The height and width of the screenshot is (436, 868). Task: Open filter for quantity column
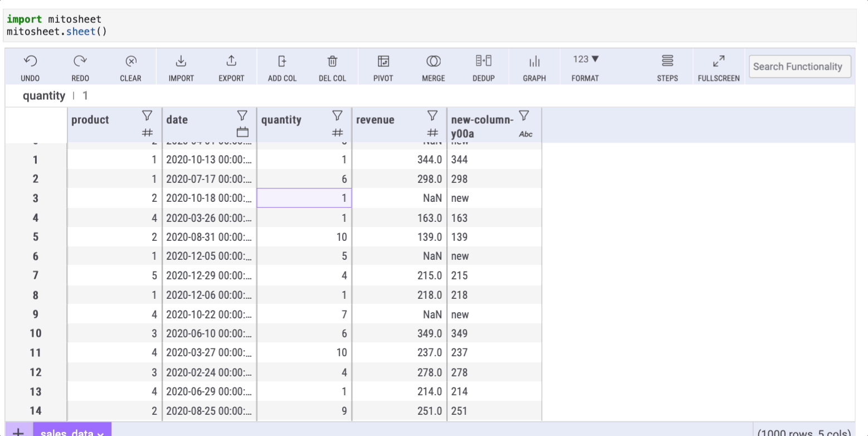(x=337, y=115)
